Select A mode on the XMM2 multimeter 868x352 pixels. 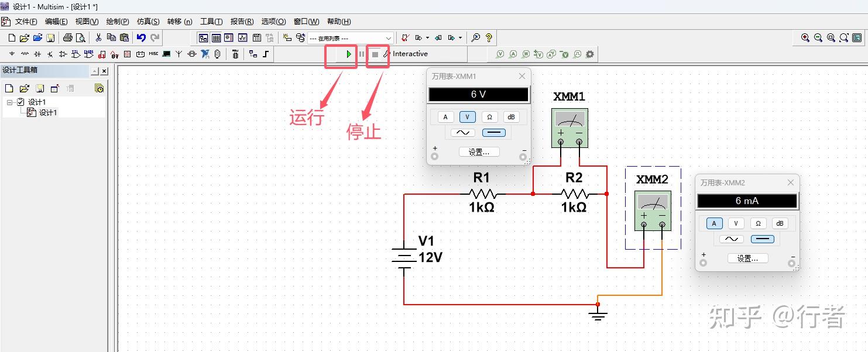[713, 223]
